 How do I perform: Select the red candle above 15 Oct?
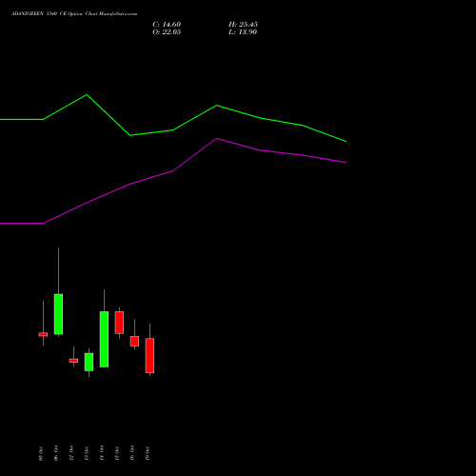[119, 323]
